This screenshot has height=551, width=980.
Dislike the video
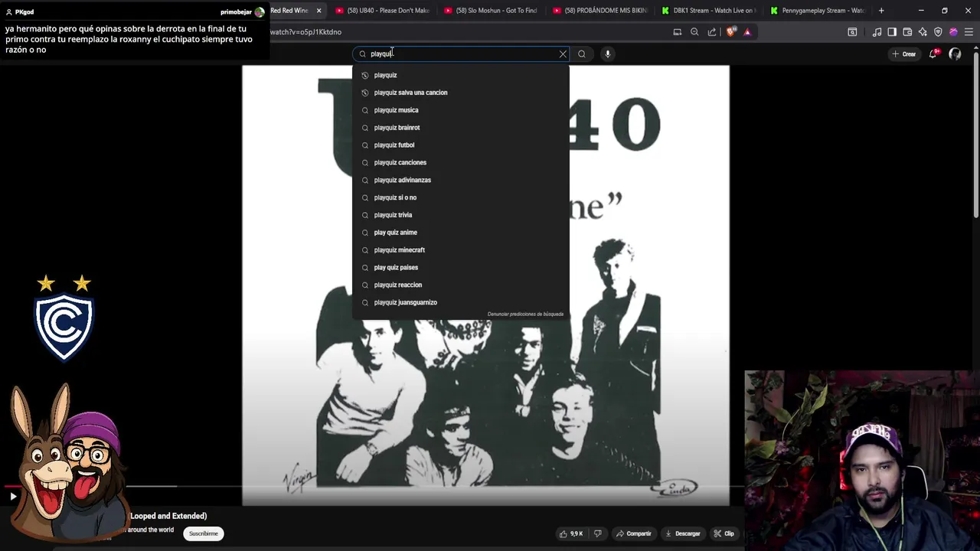[598, 533]
